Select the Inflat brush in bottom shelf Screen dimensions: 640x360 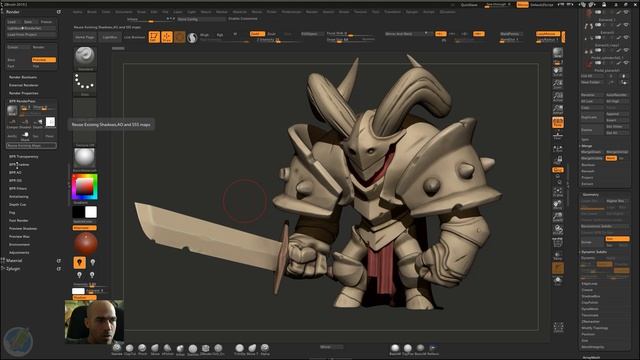[x=180, y=349]
